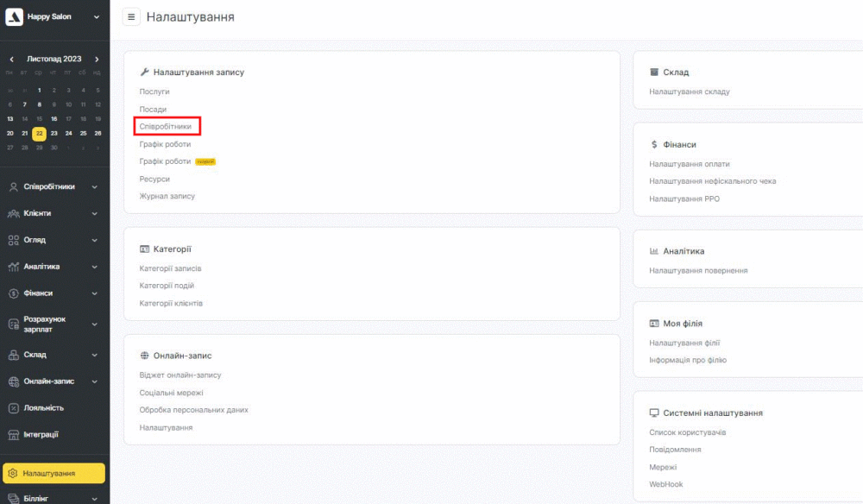Open Графік роботи link without badge
Image resolution: width=863 pixels, height=504 pixels.
click(x=165, y=144)
